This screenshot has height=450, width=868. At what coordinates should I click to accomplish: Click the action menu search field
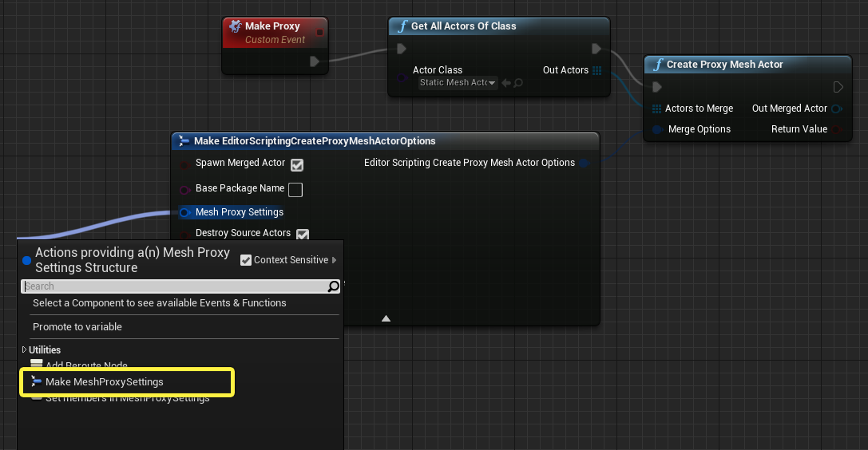(x=176, y=286)
